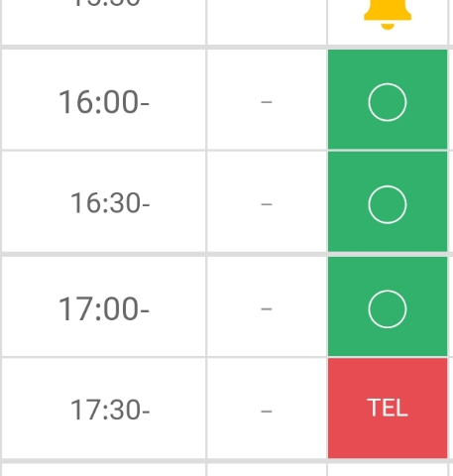Book the green 17:00 slot above TEL
The width and height of the screenshot is (453, 476).
click(x=388, y=306)
